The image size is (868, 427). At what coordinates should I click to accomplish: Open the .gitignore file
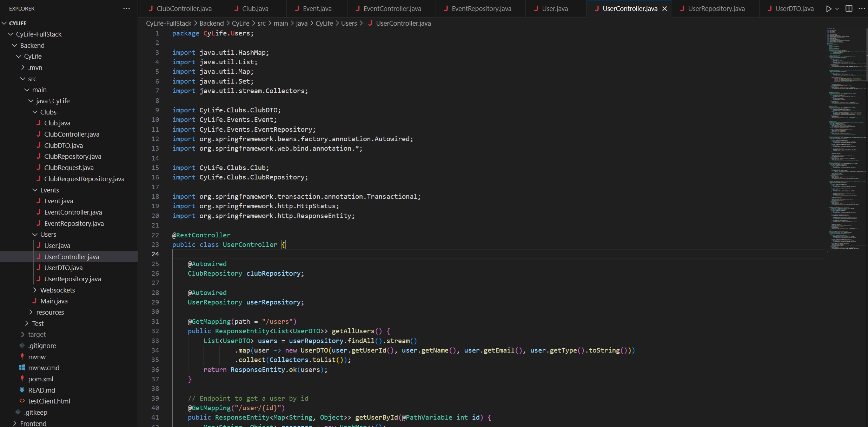[x=42, y=346]
